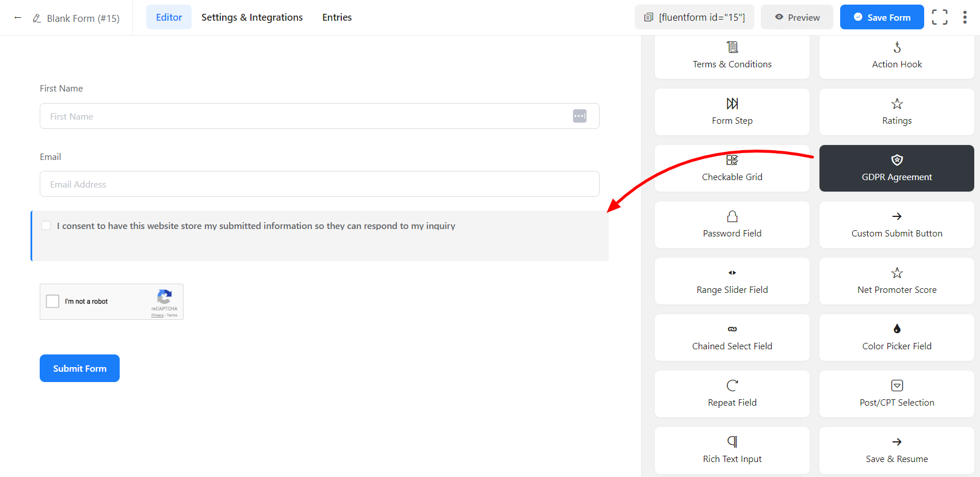The height and width of the screenshot is (477, 980).
Task: Add the Form Step element
Action: (x=732, y=112)
